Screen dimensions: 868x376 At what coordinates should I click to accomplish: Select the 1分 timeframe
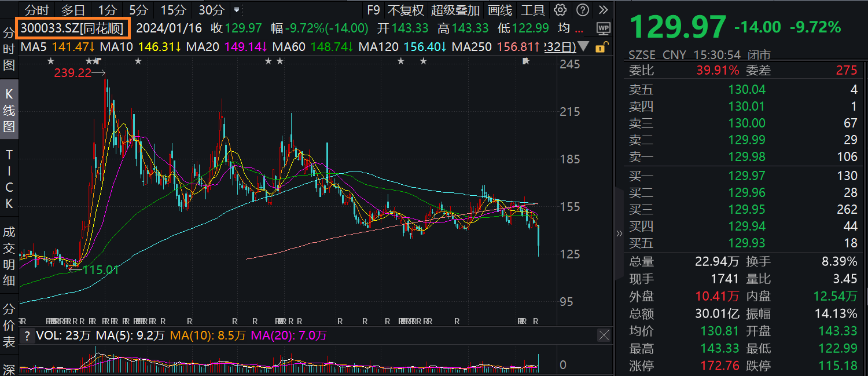pyautogui.click(x=106, y=10)
